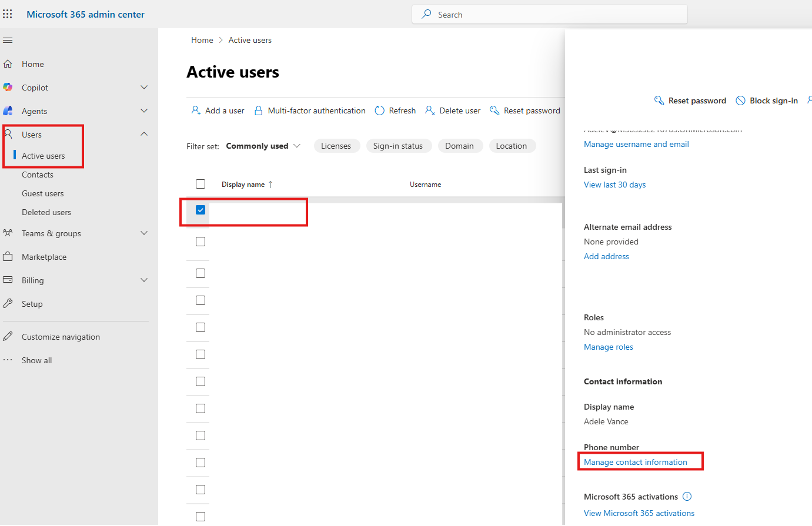812x526 pixels.
Task: Click the Block sign-in icon
Action: (741, 100)
